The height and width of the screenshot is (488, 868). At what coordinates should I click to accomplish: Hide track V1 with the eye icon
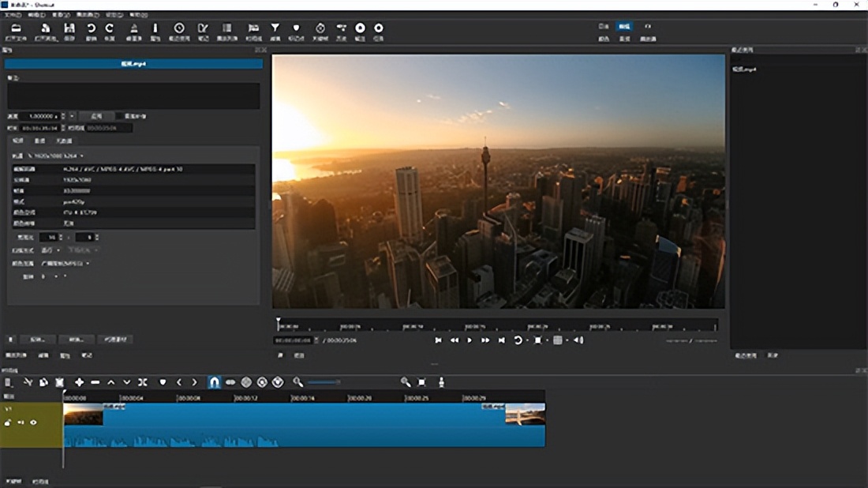(33, 422)
